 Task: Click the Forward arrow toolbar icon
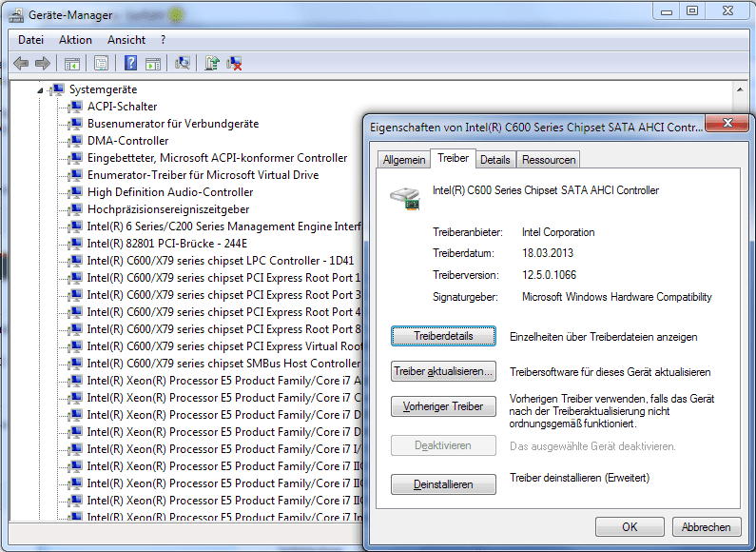pyautogui.click(x=43, y=63)
